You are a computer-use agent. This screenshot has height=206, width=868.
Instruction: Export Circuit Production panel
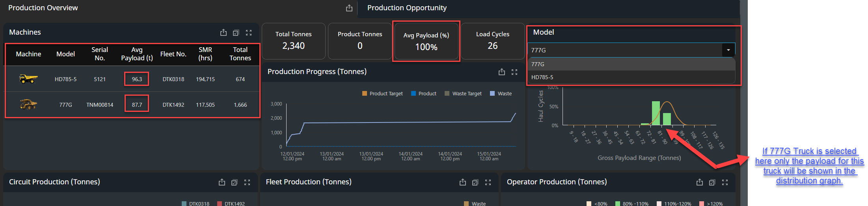tap(222, 182)
